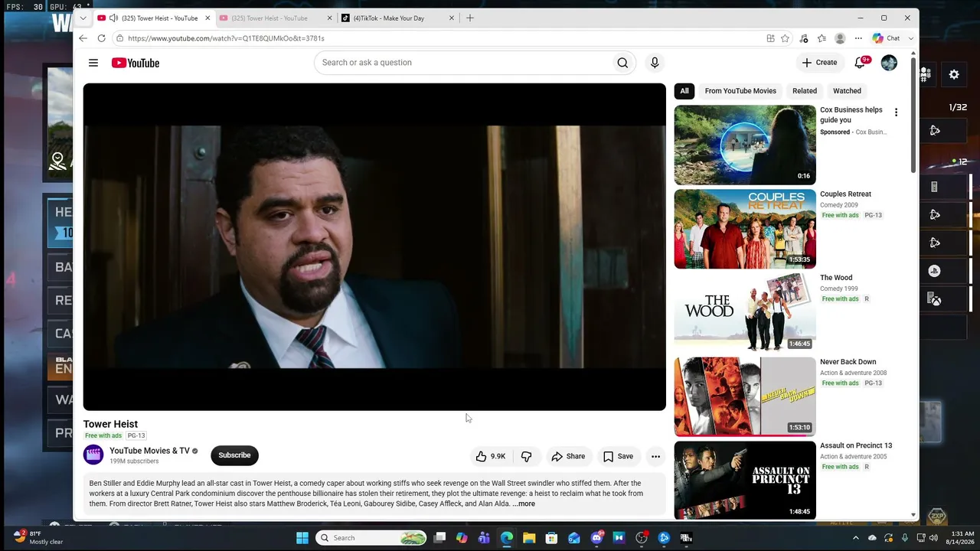Open more actions menu below the video

click(x=655, y=456)
